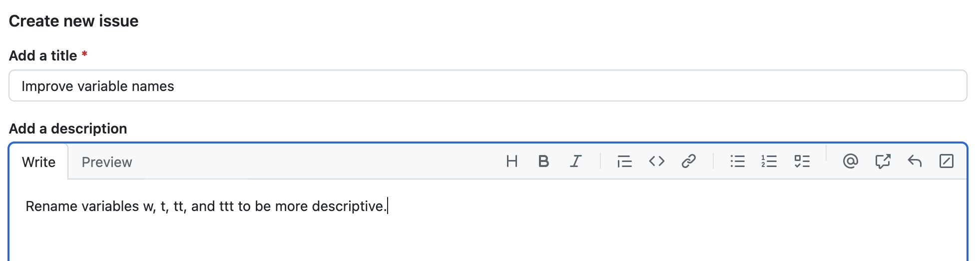Open saved replies with the reply-arrow icon

coord(915,161)
